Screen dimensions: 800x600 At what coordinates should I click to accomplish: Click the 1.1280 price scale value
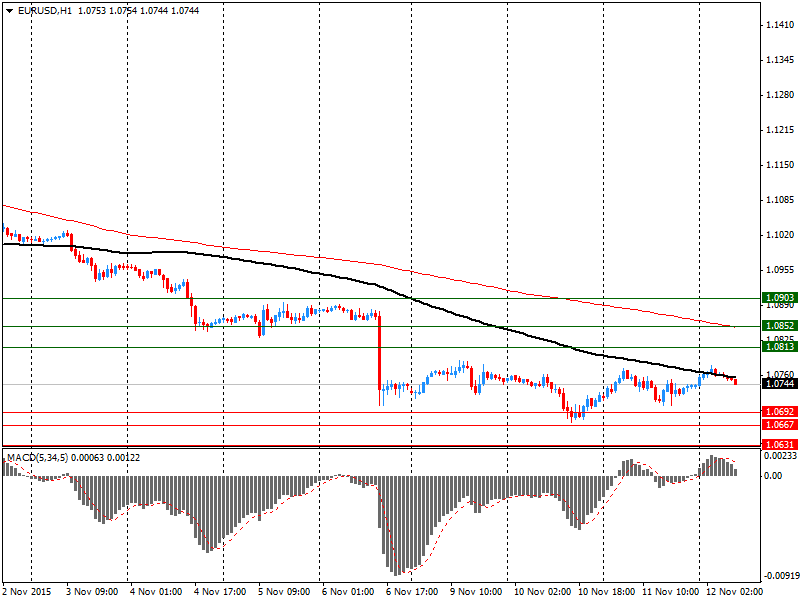pos(780,95)
